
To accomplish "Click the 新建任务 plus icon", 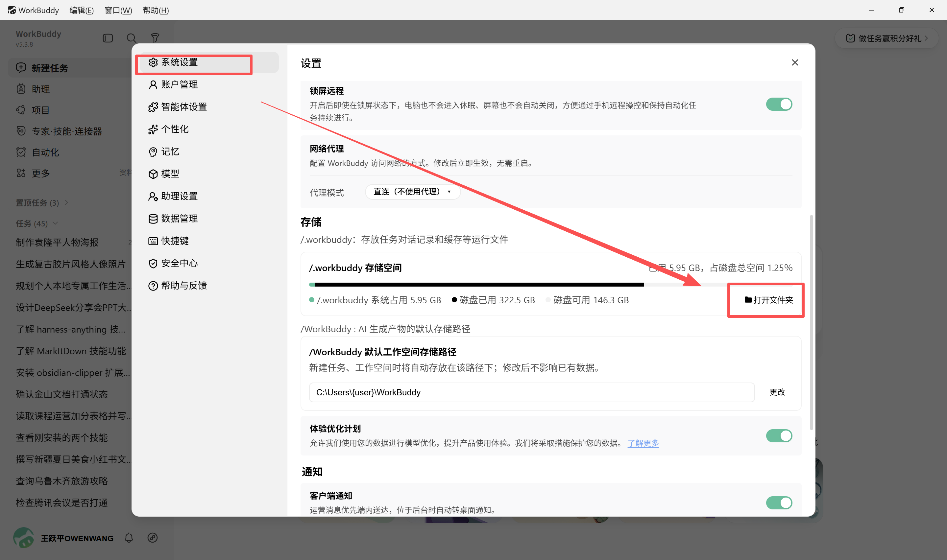I will [x=21, y=68].
